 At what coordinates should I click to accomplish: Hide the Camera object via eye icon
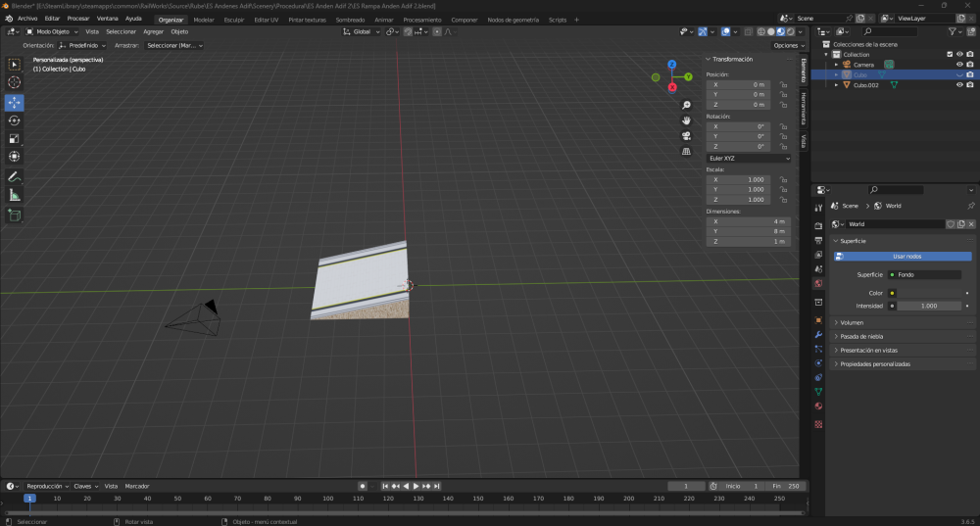pyautogui.click(x=959, y=65)
